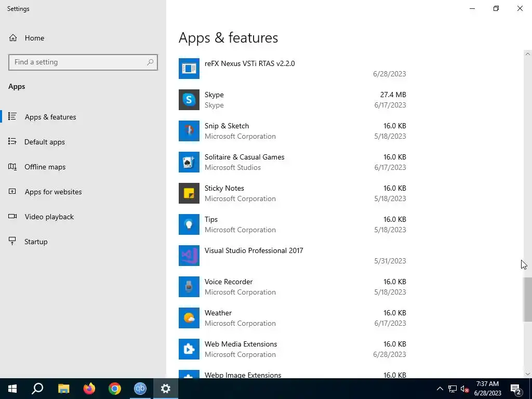
Task: Click the Visual Studio Professional 2017 icon
Action: pyautogui.click(x=189, y=256)
